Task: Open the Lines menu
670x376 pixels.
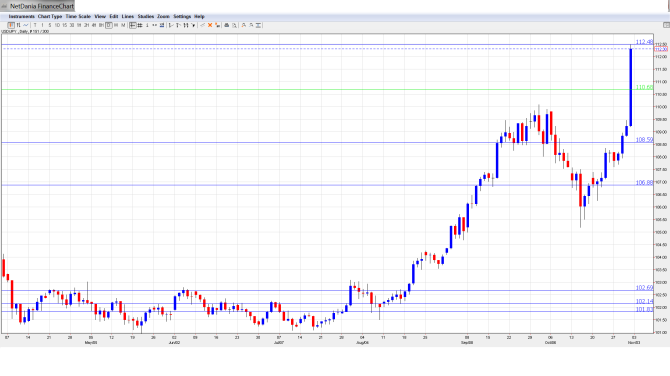Action: (128, 16)
